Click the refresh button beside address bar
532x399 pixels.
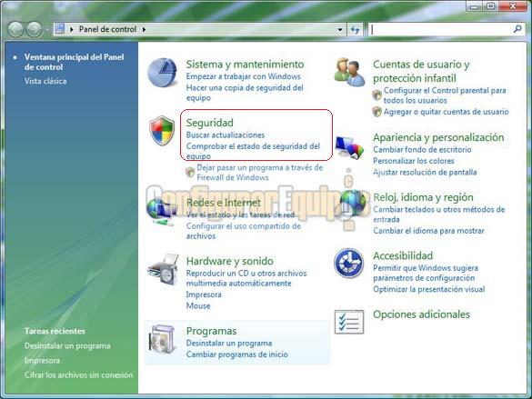pyautogui.click(x=356, y=30)
